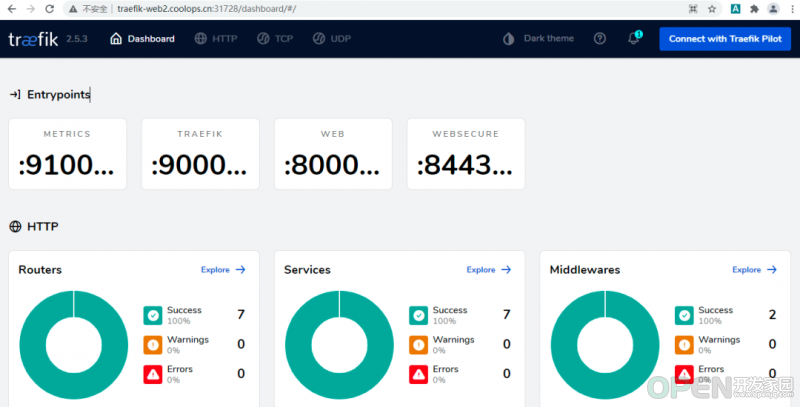Open the extensions puzzle piece icon

click(754, 9)
